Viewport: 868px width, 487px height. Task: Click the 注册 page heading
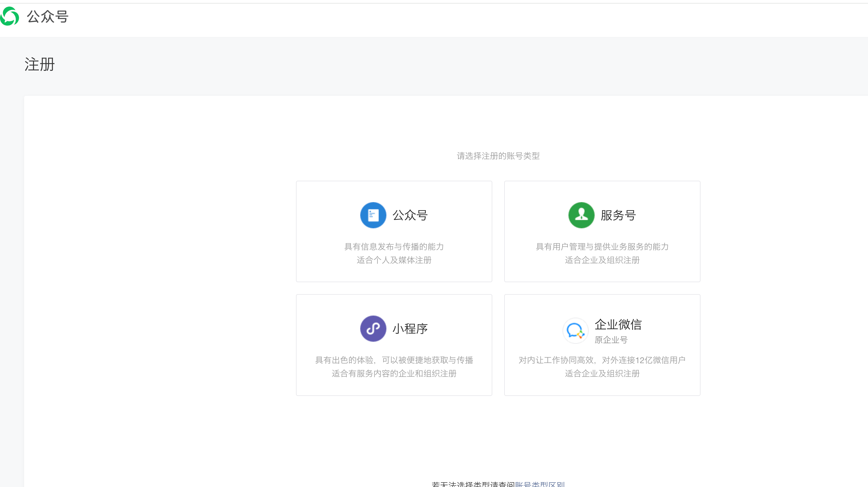click(x=40, y=64)
